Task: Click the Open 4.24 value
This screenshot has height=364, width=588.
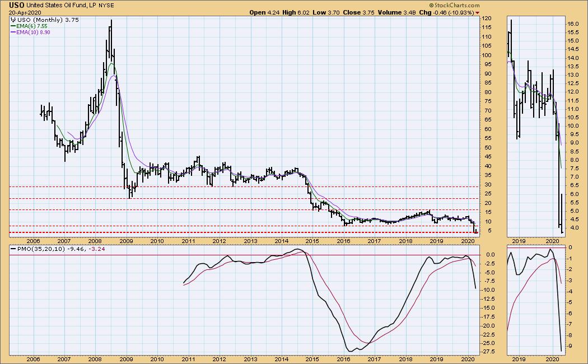Action: pyautogui.click(x=265, y=12)
